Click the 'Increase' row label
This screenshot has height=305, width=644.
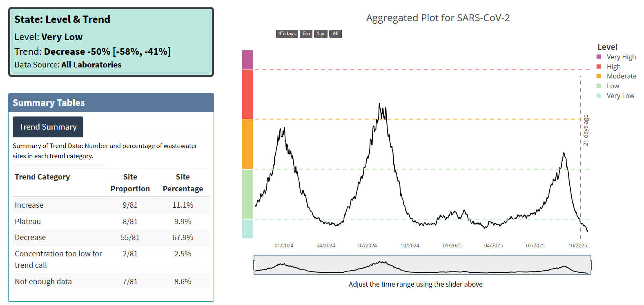(x=29, y=205)
